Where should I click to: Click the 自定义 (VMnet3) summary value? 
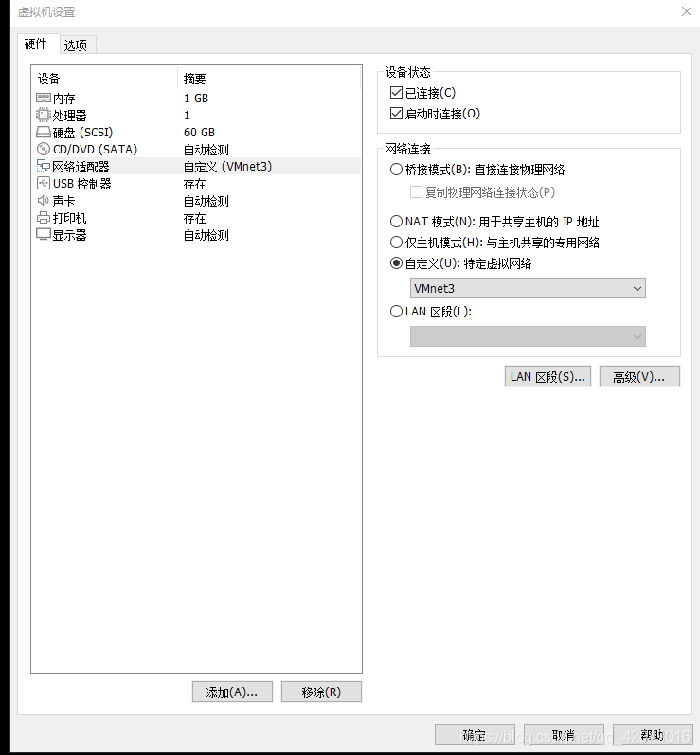[x=227, y=167]
